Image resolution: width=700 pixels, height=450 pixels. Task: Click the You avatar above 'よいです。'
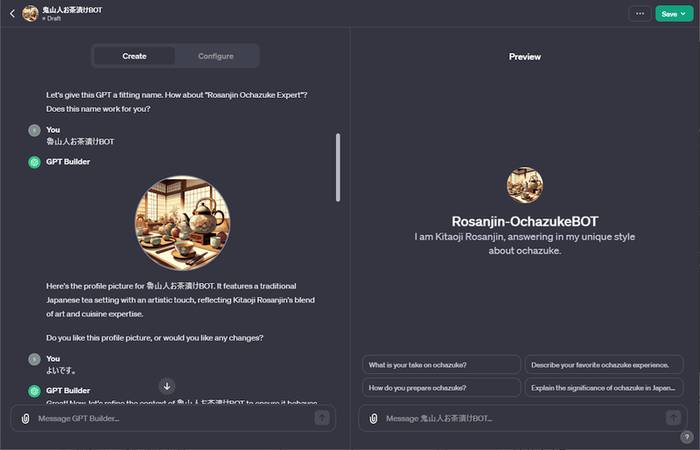pyautogui.click(x=34, y=359)
